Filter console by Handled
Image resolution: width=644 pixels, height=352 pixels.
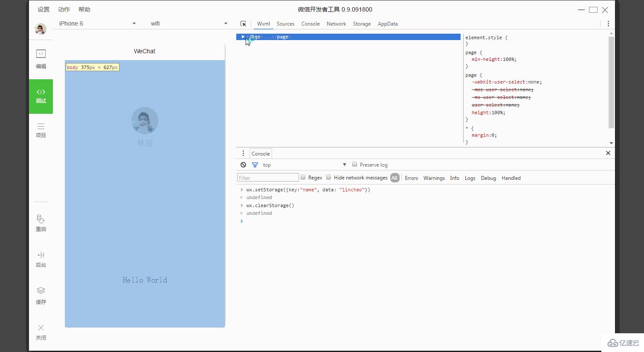(511, 178)
